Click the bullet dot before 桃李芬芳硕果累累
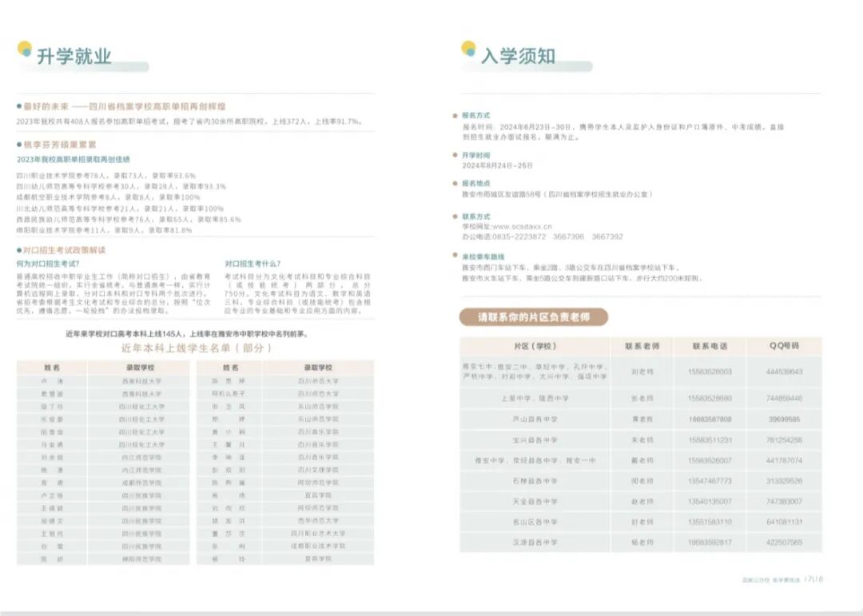 (x=19, y=145)
